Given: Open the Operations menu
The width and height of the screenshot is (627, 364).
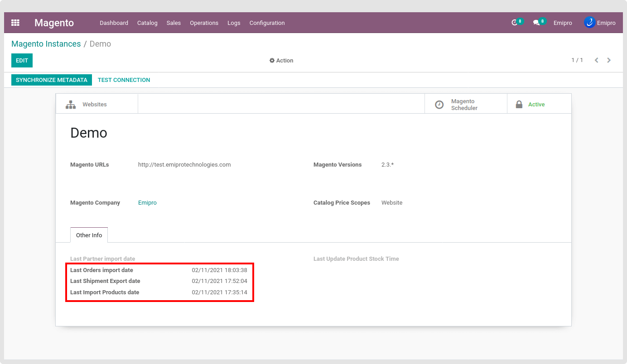Looking at the screenshot, I should (204, 23).
